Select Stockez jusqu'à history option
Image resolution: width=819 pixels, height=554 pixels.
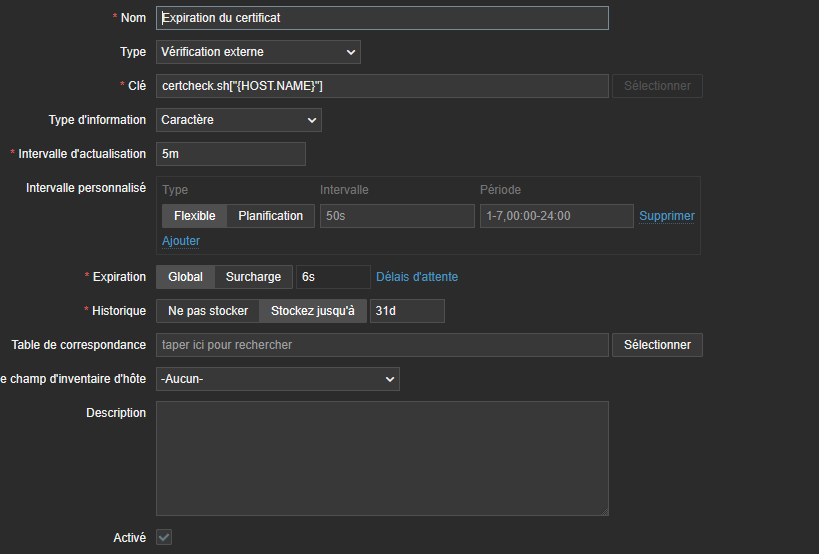coord(313,311)
